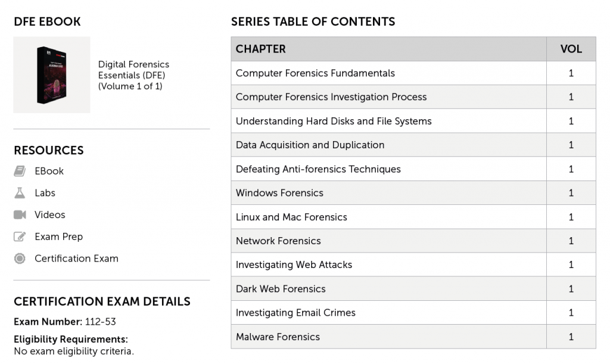Image resolution: width=610 pixels, height=364 pixels.
Task: Click the VOL column header
Action: tap(571, 49)
